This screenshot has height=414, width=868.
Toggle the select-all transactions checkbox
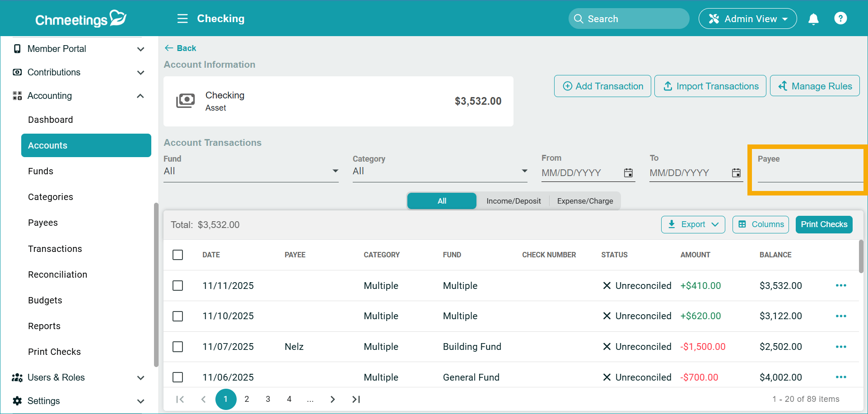pos(178,255)
